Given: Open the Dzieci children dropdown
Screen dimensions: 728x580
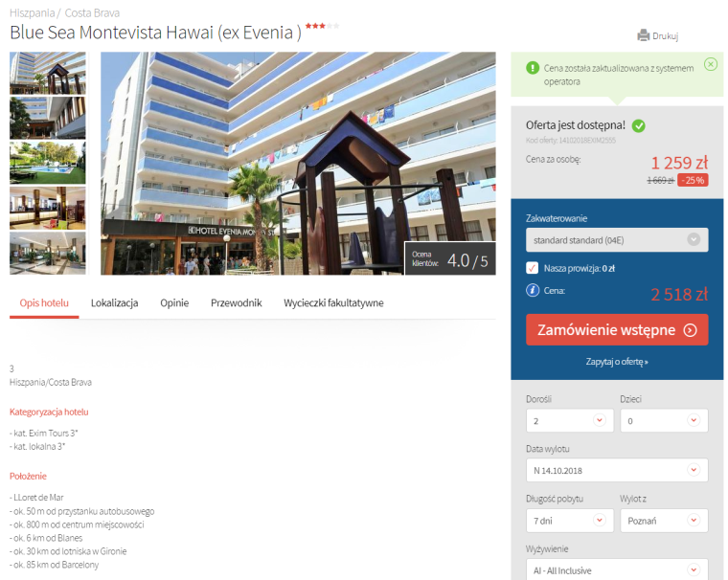Looking at the screenshot, I should [x=664, y=420].
